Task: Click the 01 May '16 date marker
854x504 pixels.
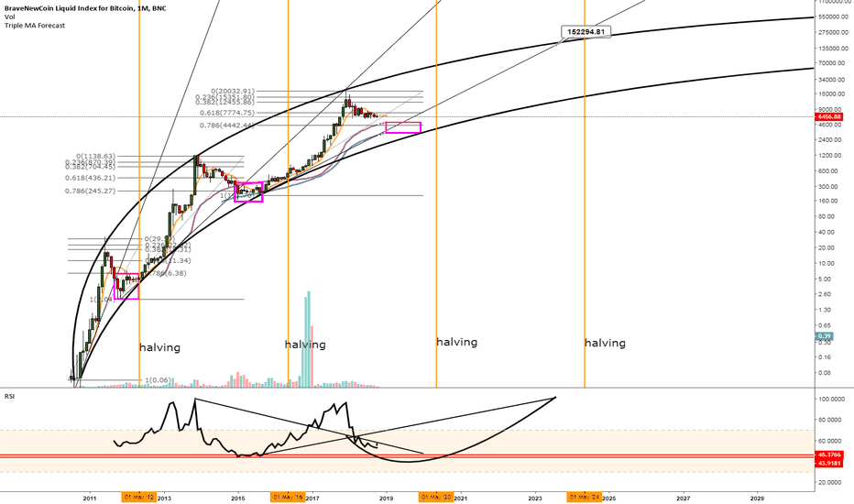Action: (288, 497)
